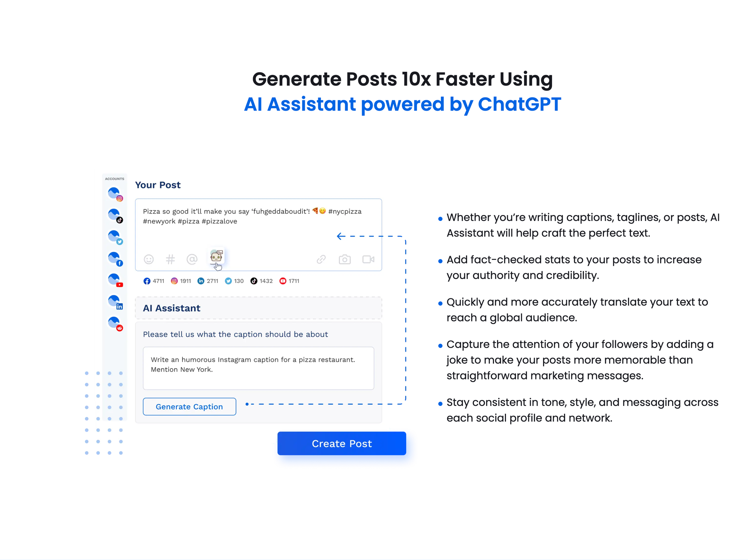Click the video upload icon
The image size is (748, 560).
[368, 259]
